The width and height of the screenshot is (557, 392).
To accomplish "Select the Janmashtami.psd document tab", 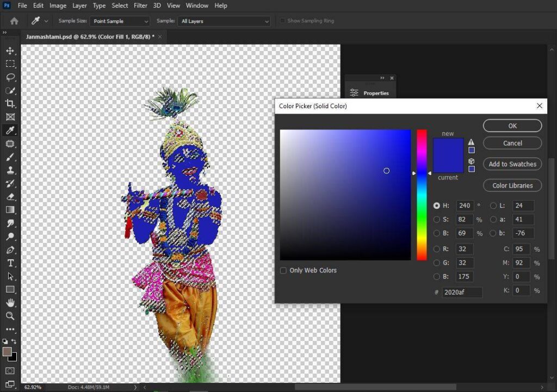I will (x=90, y=36).
